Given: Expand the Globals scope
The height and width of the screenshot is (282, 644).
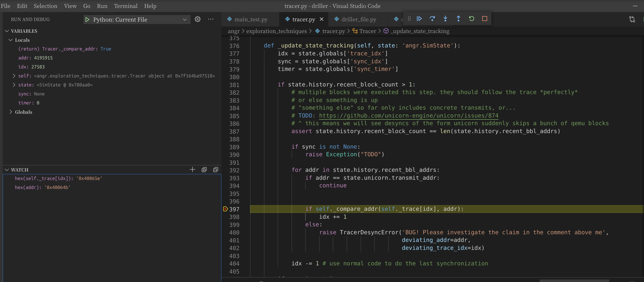Looking at the screenshot, I should [11, 112].
